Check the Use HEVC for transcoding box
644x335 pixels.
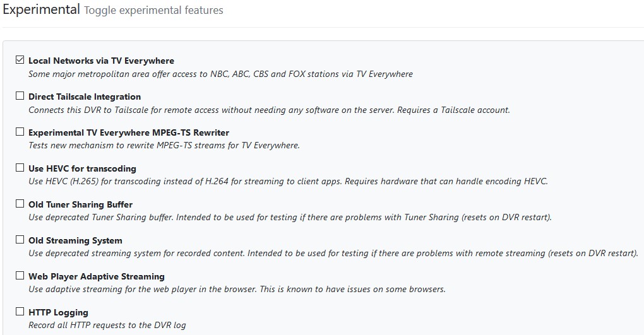pos(20,168)
